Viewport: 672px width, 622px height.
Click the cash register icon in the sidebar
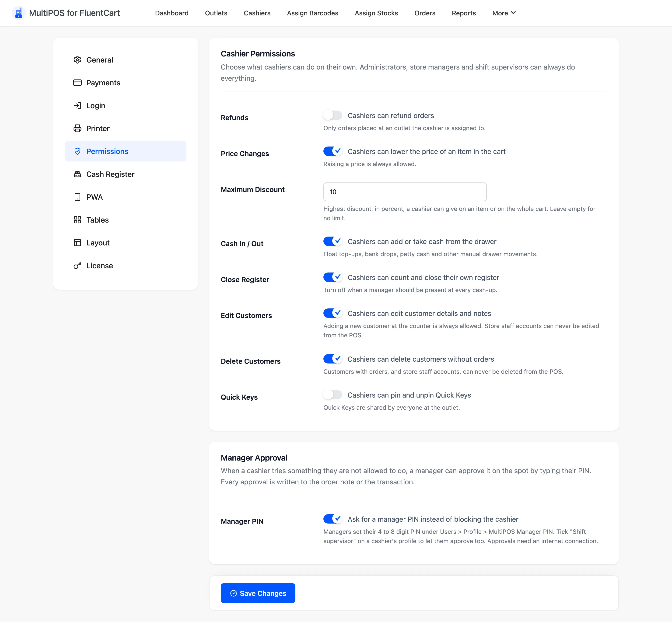[77, 174]
